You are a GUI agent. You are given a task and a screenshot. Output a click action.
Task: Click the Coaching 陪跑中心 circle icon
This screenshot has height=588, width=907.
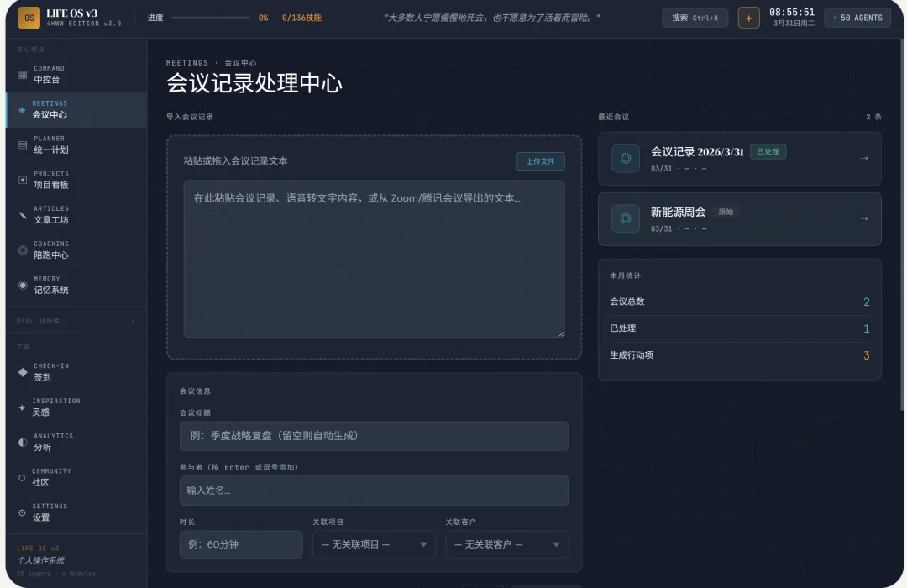pos(23,250)
